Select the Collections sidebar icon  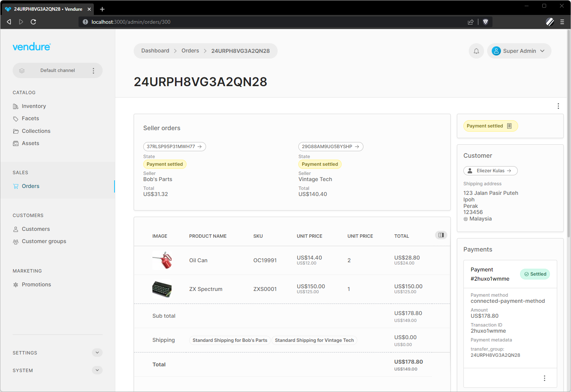(x=16, y=131)
